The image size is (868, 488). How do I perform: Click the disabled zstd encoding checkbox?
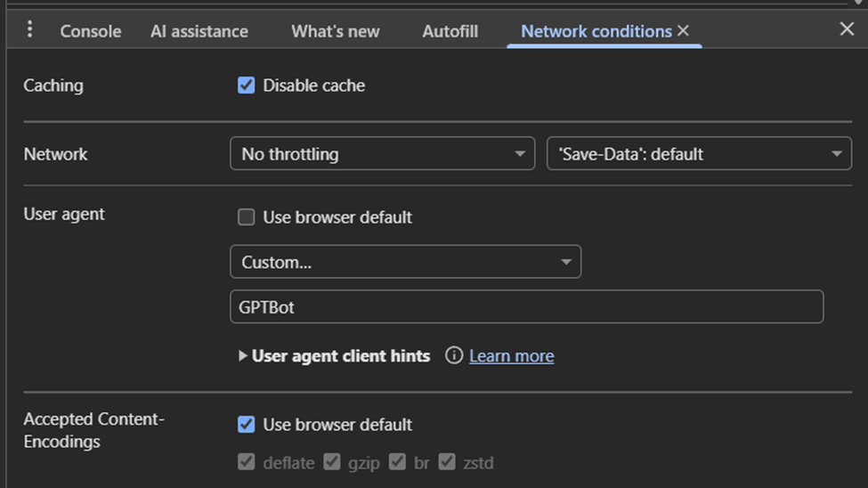point(447,462)
